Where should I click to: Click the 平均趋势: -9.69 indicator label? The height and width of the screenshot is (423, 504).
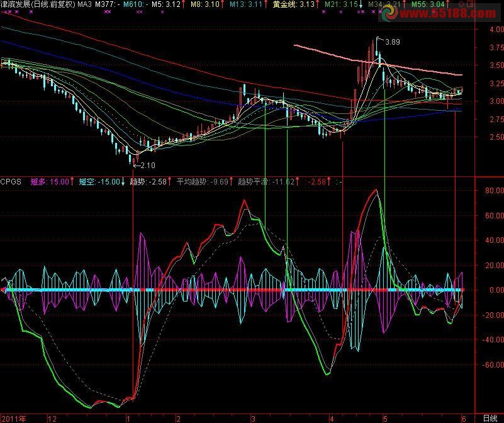coord(203,181)
